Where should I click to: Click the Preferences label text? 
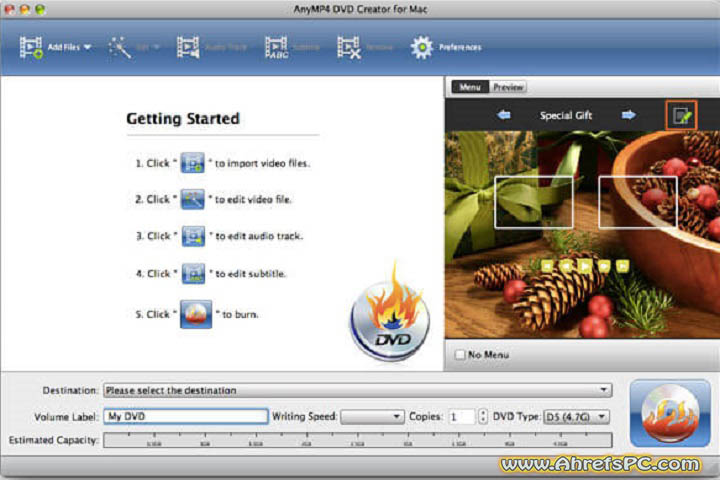tap(460, 47)
